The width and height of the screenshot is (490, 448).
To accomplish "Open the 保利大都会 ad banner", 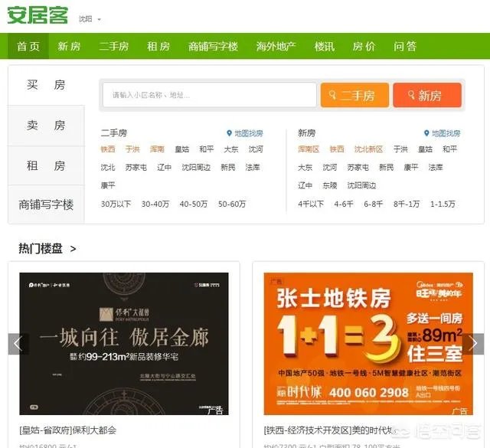I will pos(124,344).
